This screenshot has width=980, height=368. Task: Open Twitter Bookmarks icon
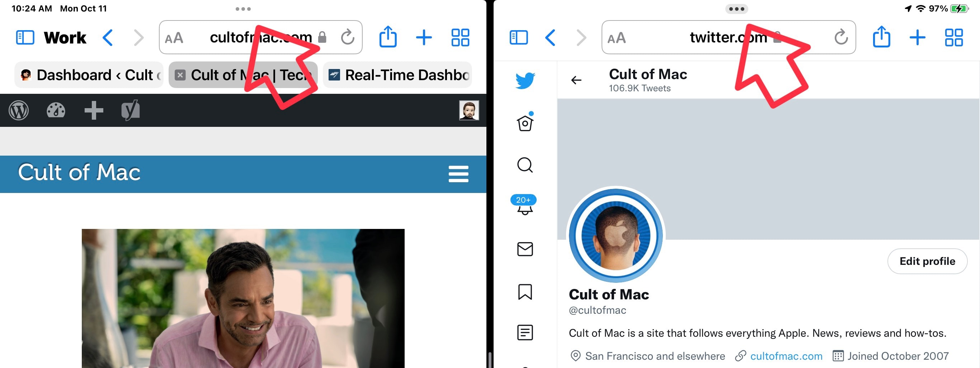(x=525, y=292)
